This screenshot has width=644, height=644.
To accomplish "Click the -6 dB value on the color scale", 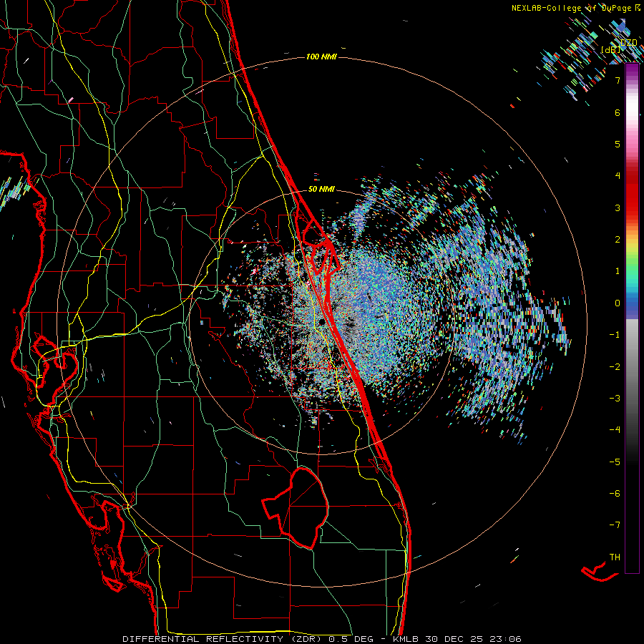I will click(x=615, y=494).
